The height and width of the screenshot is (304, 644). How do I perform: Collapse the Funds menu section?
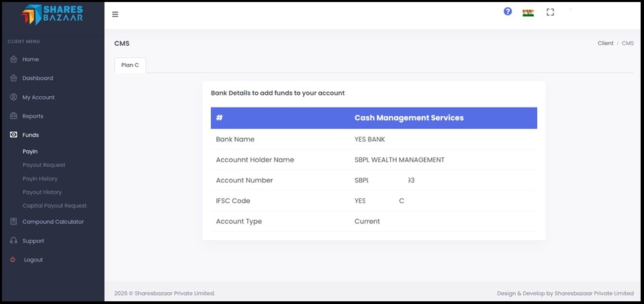point(30,135)
